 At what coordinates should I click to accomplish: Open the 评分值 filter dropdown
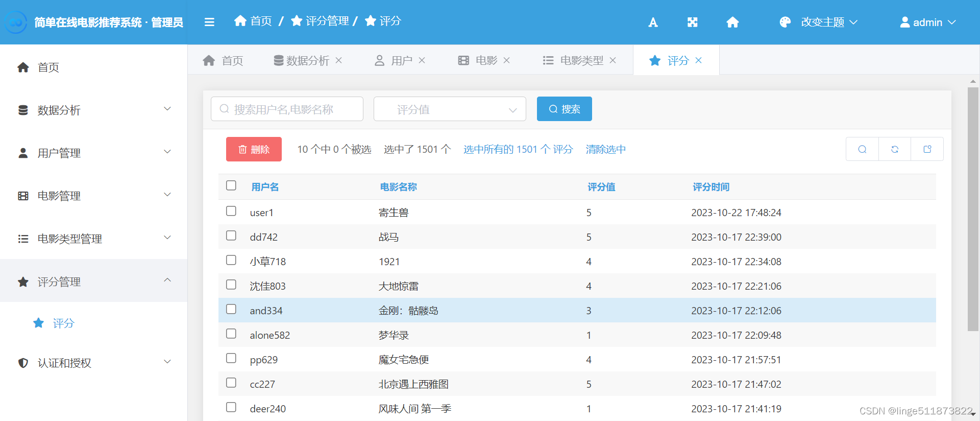coord(450,109)
